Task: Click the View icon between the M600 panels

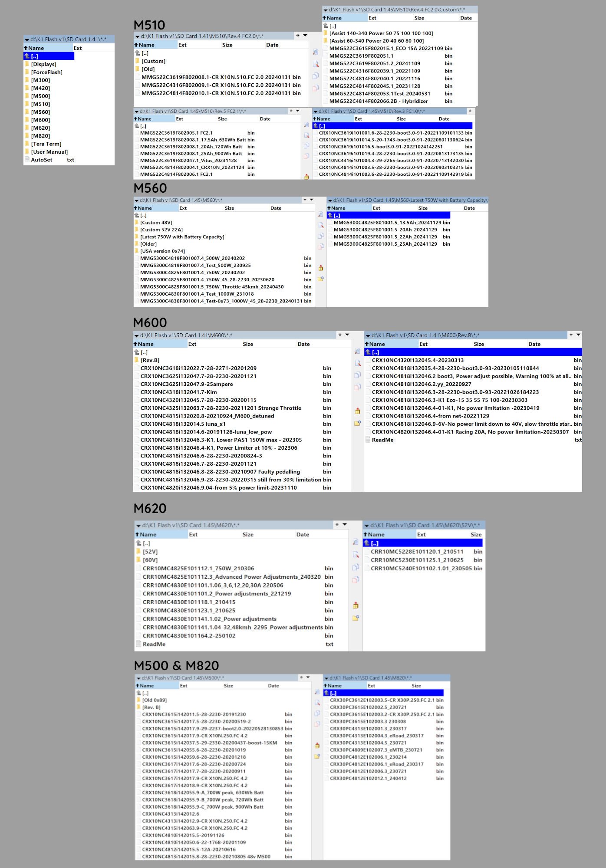Action: 357,351
